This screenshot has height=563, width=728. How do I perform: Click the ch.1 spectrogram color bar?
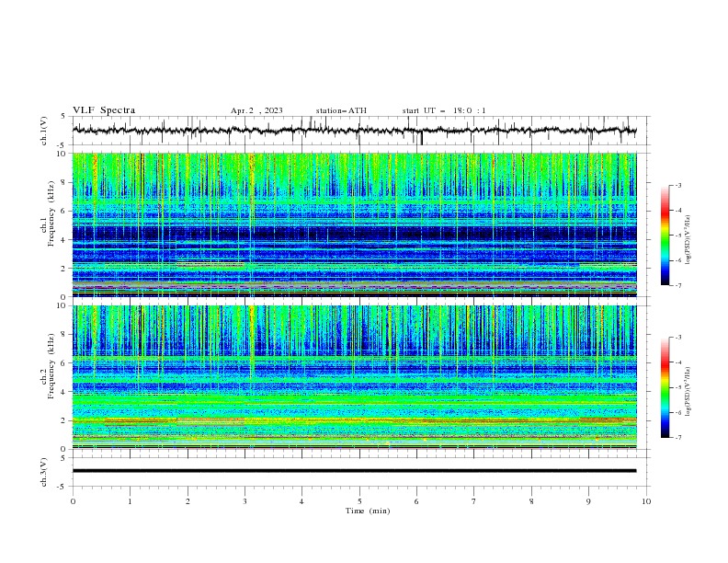(665, 236)
